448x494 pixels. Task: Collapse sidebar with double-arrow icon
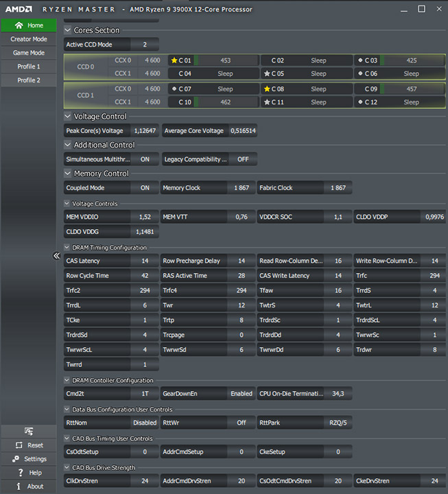click(56, 255)
